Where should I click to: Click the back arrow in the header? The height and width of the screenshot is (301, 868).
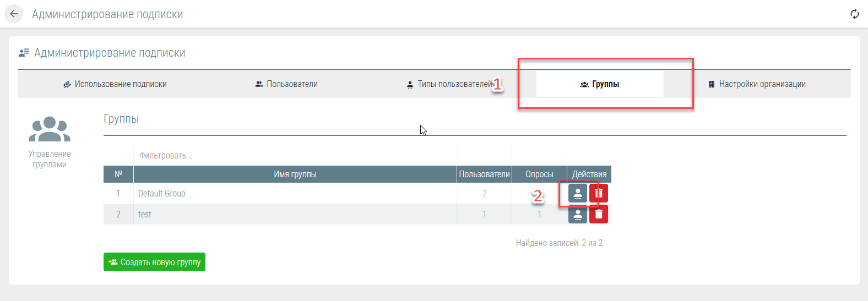pos(14,14)
